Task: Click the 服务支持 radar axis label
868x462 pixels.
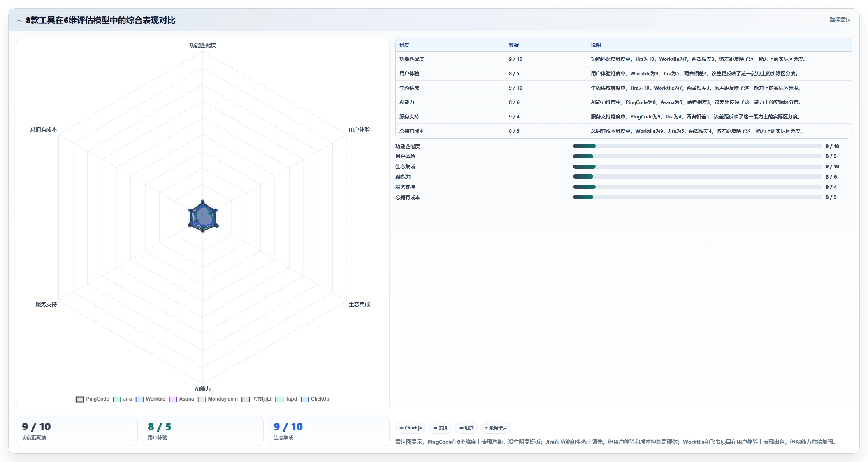Action: pyautogui.click(x=46, y=304)
